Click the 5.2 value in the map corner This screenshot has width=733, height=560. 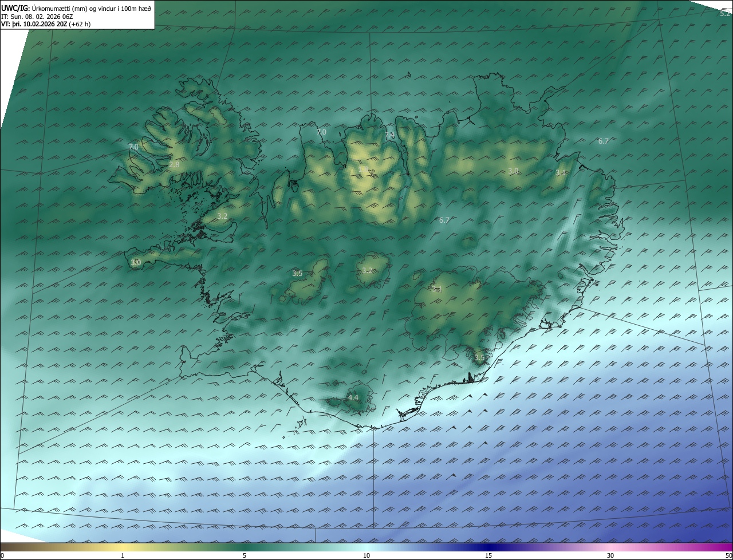(x=724, y=14)
